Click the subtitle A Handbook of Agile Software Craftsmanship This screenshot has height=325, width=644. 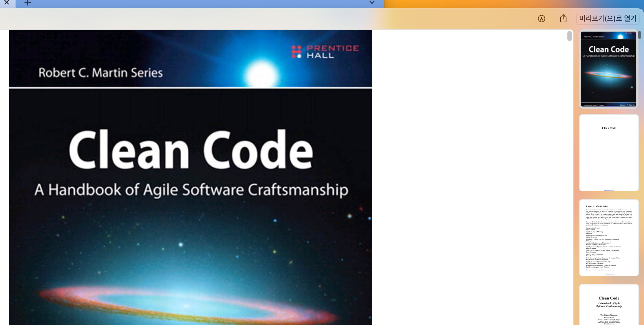point(191,190)
